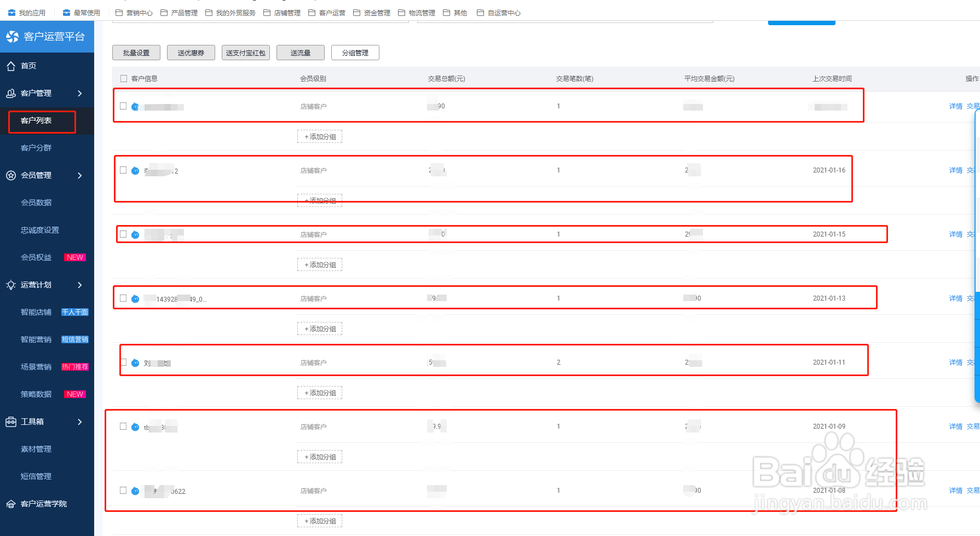Click the 热门推荐 badge beside 场景营销
This screenshot has width=980, height=536.
pyautogui.click(x=75, y=367)
